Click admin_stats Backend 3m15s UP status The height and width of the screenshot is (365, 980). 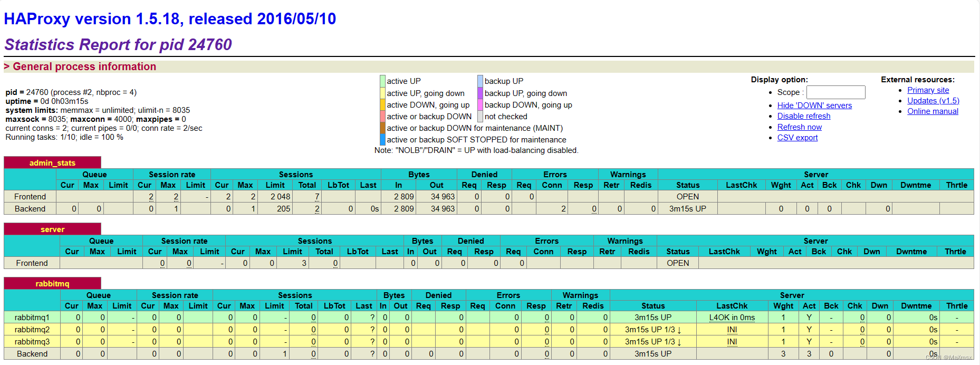pos(688,209)
